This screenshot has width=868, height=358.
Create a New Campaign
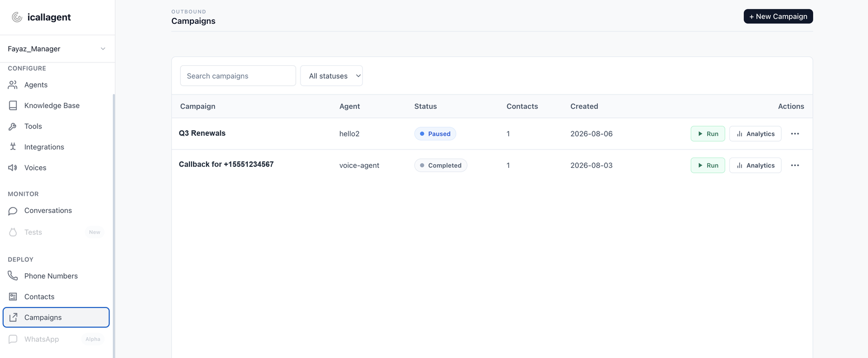[778, 16]
